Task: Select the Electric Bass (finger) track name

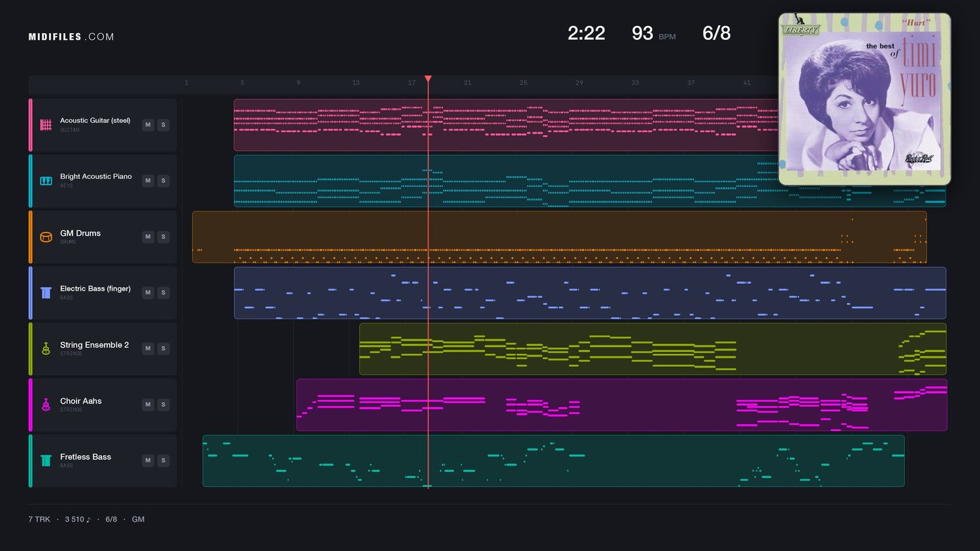Action: tap(95, 289)
